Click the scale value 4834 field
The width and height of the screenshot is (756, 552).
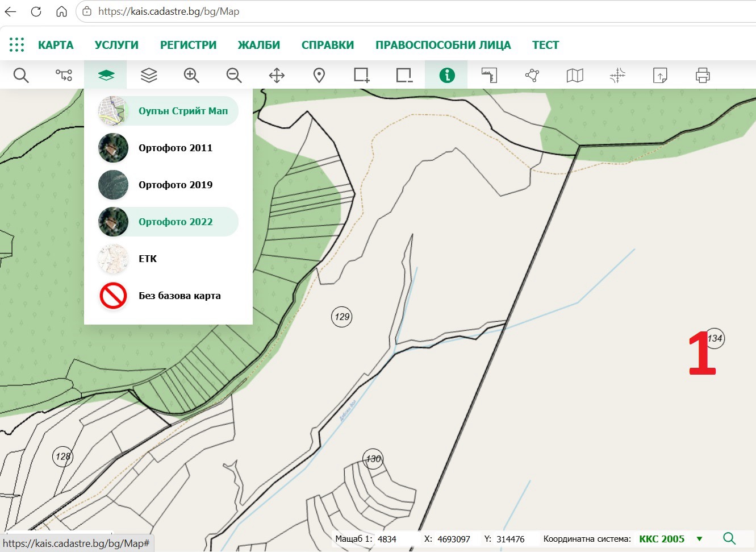[387, 539]
